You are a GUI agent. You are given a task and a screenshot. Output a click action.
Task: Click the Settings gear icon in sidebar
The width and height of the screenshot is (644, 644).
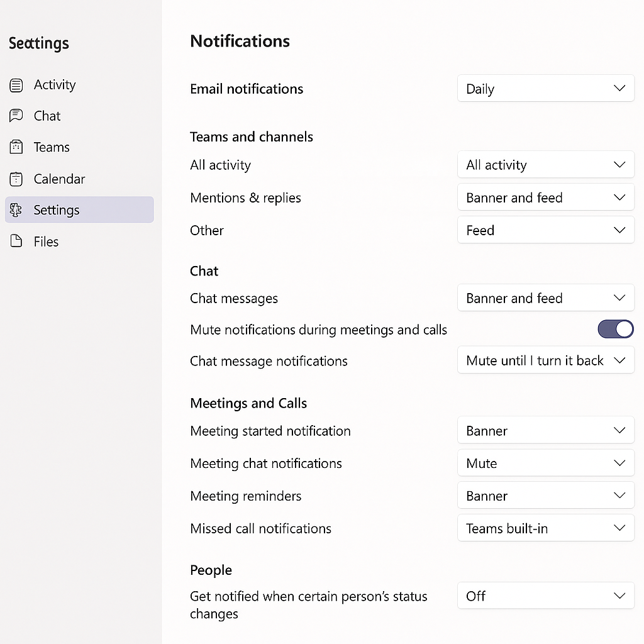tap(16, 210)
